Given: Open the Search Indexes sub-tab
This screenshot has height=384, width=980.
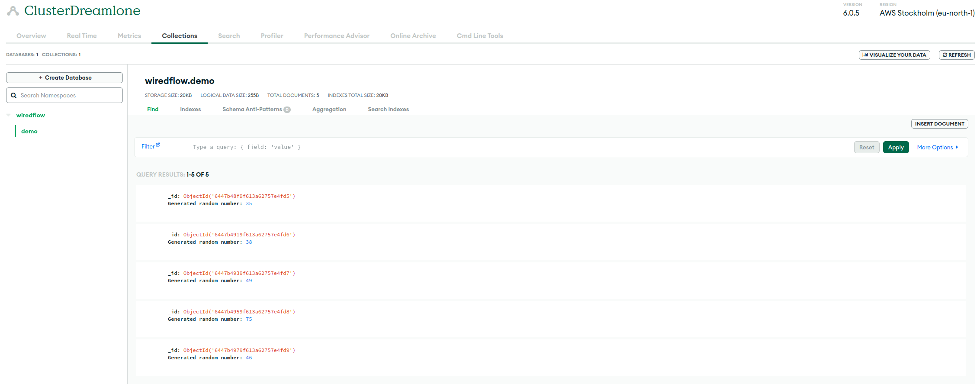Looking at the screenshot, I should [389, 109].
